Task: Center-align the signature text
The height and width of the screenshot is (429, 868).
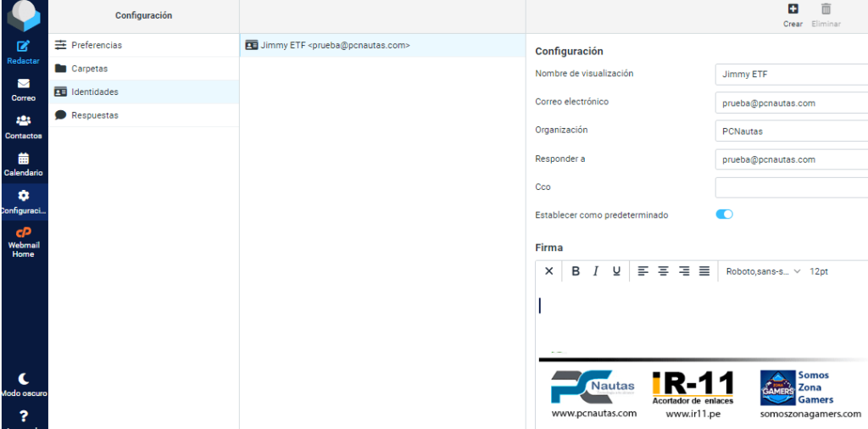Action: point(663,271)
